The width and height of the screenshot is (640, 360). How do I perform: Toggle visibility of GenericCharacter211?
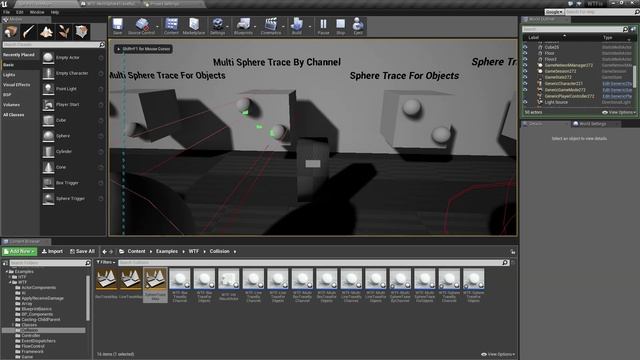(525, 83)
